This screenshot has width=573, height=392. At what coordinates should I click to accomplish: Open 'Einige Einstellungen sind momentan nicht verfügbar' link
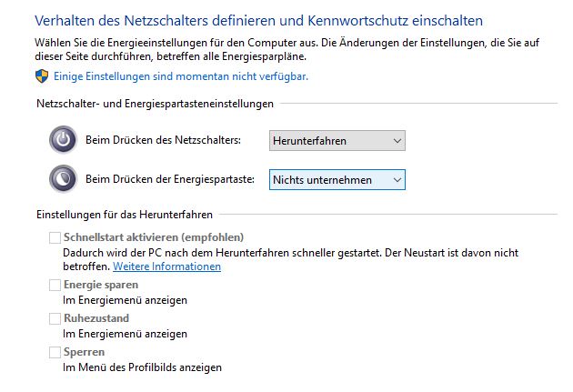(x=181, y=76)
